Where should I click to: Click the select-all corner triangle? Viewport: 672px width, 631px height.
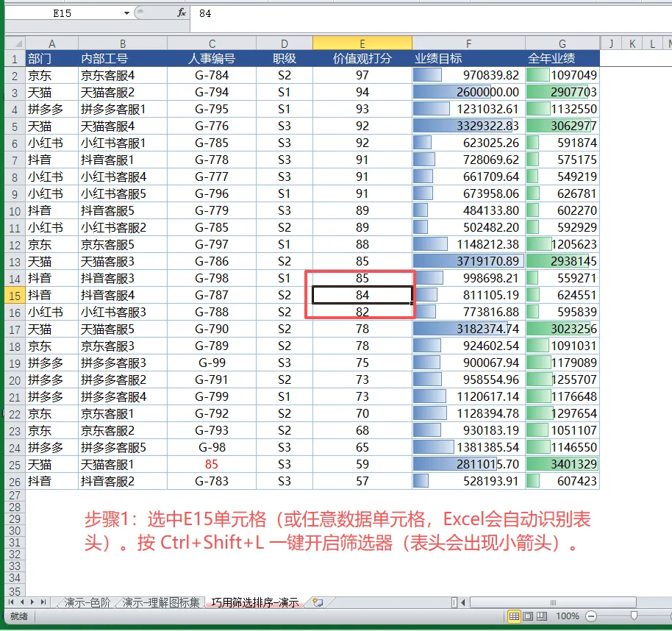click(15, 43)
